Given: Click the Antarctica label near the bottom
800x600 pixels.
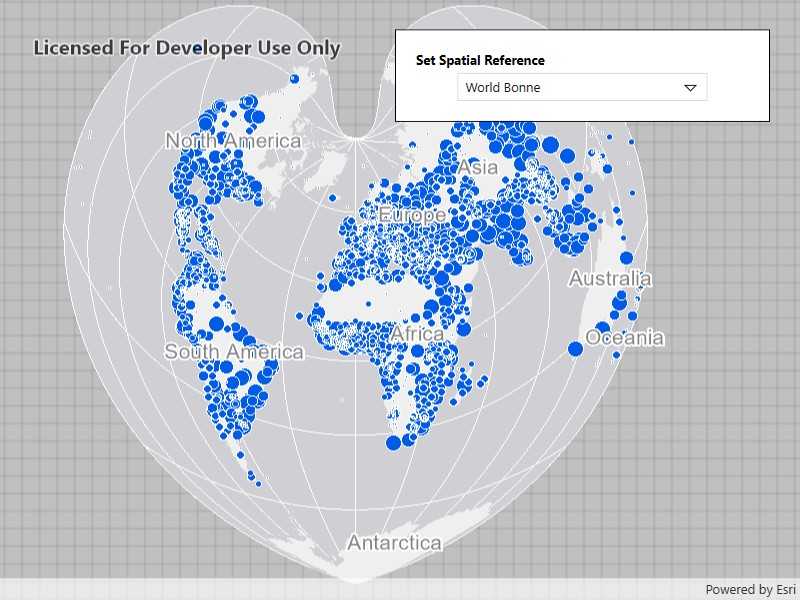Looking at the screenshot, I should coord(396,542).
